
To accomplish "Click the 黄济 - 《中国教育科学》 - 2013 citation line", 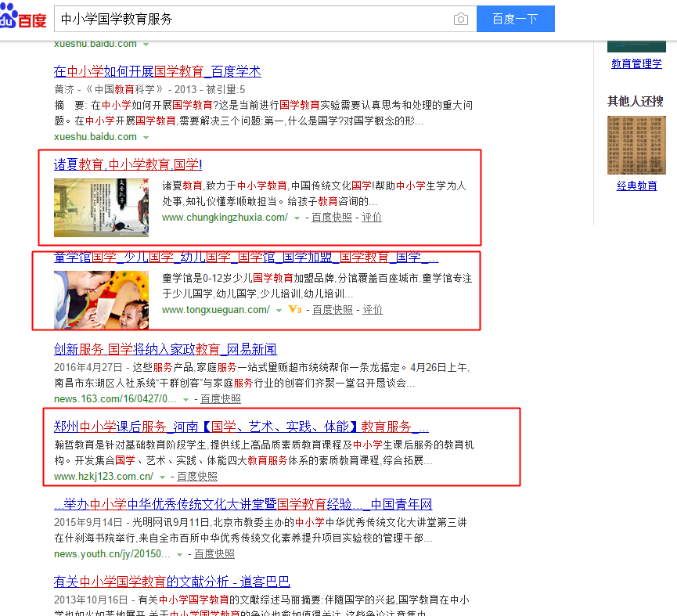I will (x=149, y=89).
